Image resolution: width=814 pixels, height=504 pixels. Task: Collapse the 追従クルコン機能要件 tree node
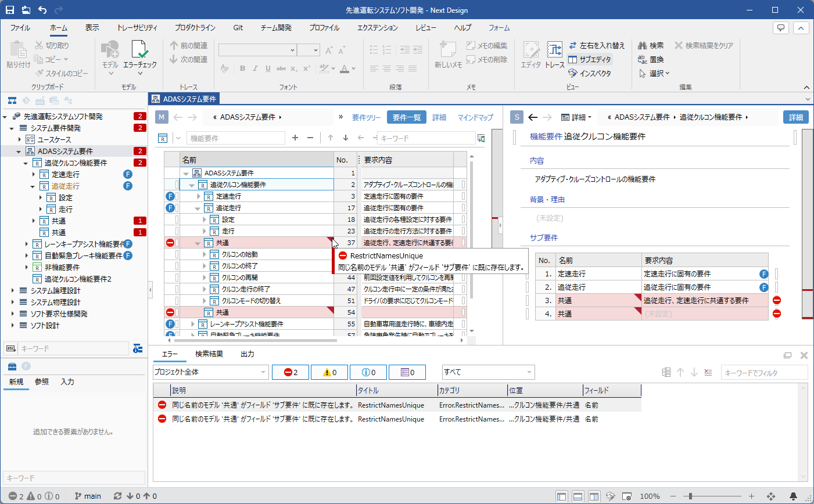click(x=26, y=163)
